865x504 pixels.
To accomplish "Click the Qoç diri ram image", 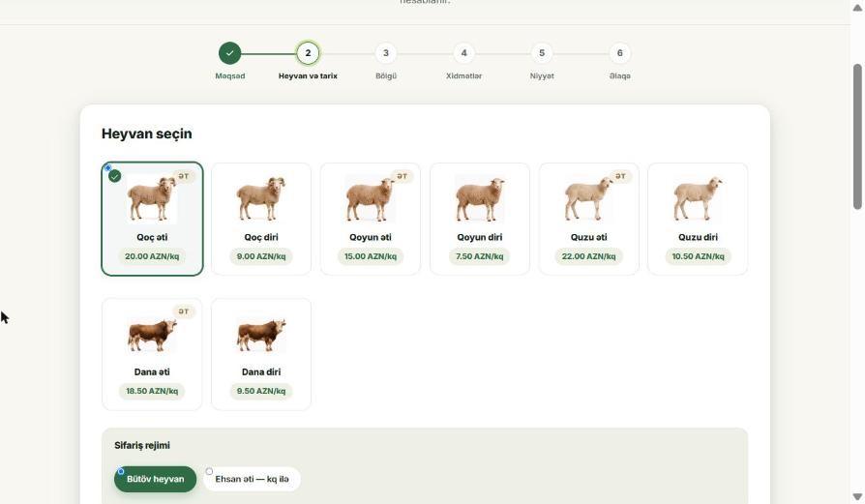I will tap(261, 199).
